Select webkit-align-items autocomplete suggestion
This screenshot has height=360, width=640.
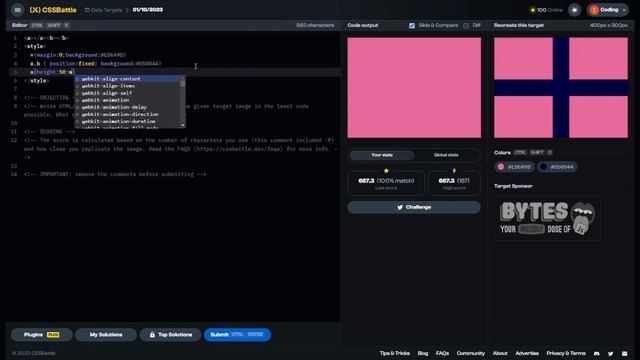[x=127, y=86]
